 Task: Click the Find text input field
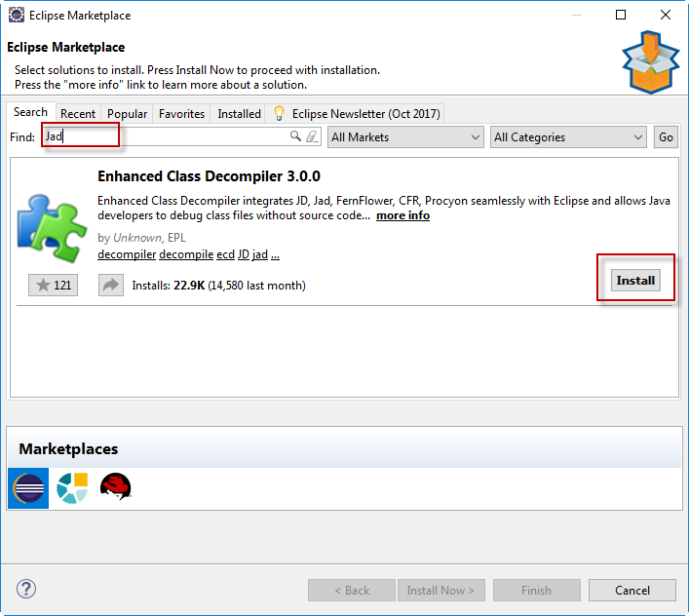(x=166, y=137)
